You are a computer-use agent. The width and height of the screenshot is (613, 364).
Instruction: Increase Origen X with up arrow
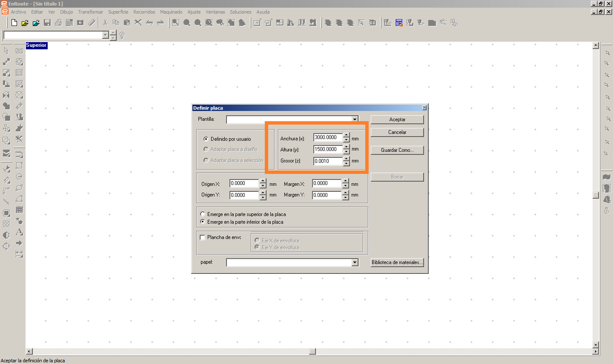click(x=263, y=181)
